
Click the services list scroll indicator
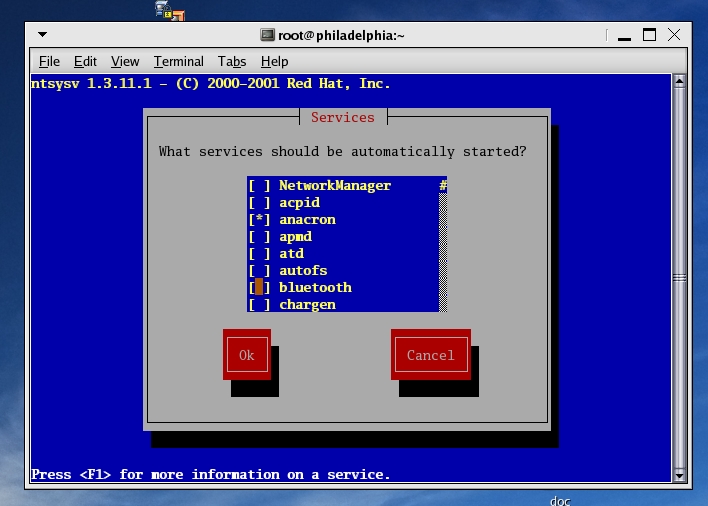(x=443, y=186)
